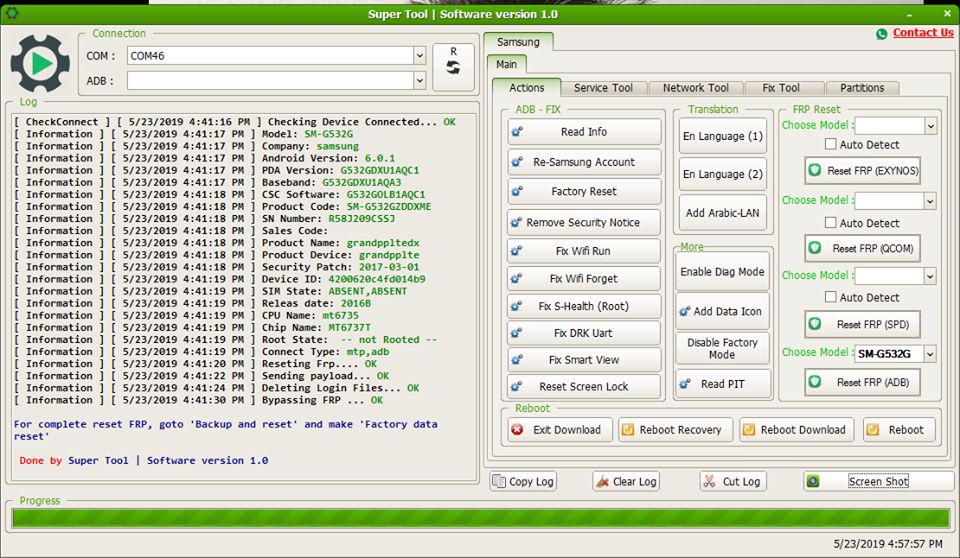Expand Choose Model dropdown for EXYNOS
Image resolution: width=960 pixels, height=558 pixels.
pyautogui.click(x=931, y=126)
